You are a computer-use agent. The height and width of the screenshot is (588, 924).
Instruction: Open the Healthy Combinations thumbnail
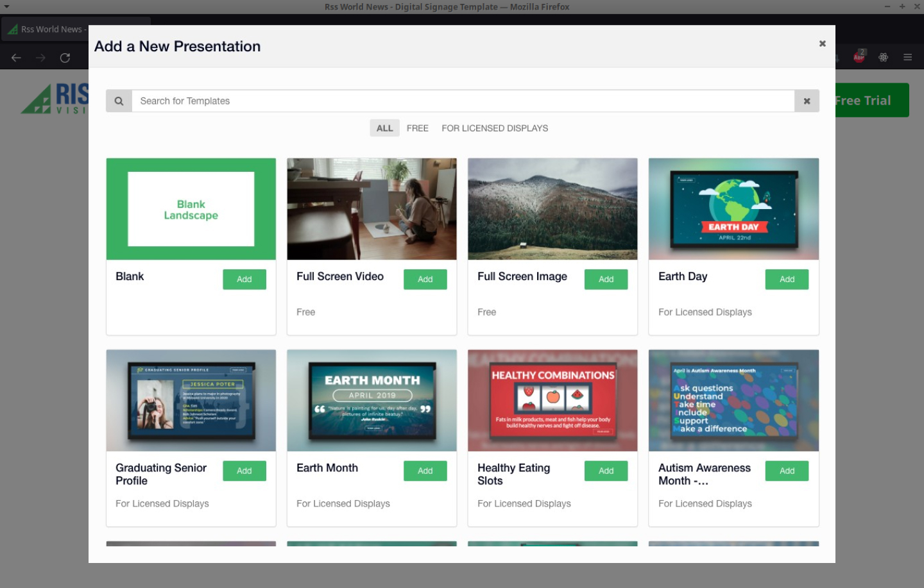point(553,401)
